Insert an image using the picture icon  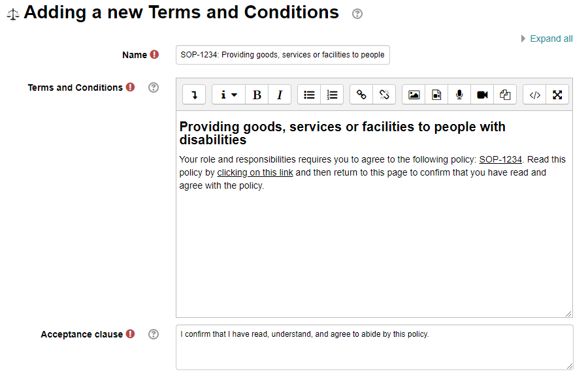(414, 95)
